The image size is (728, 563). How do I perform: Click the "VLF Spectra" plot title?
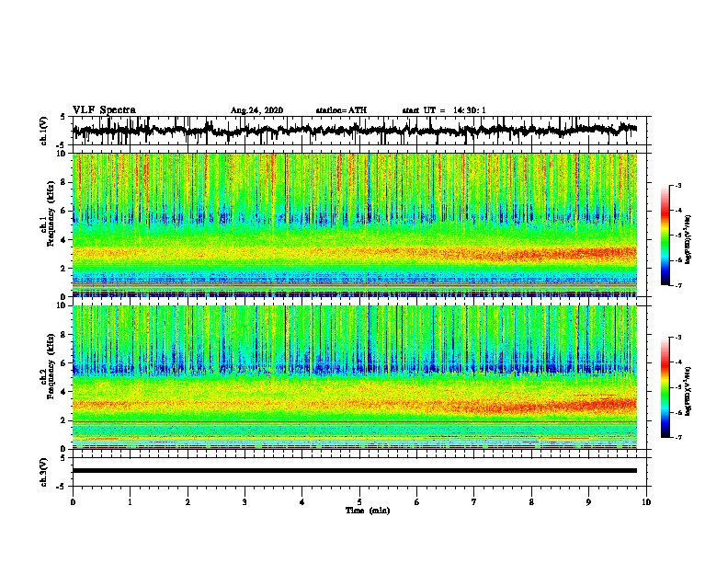click(x=104, y=110)
